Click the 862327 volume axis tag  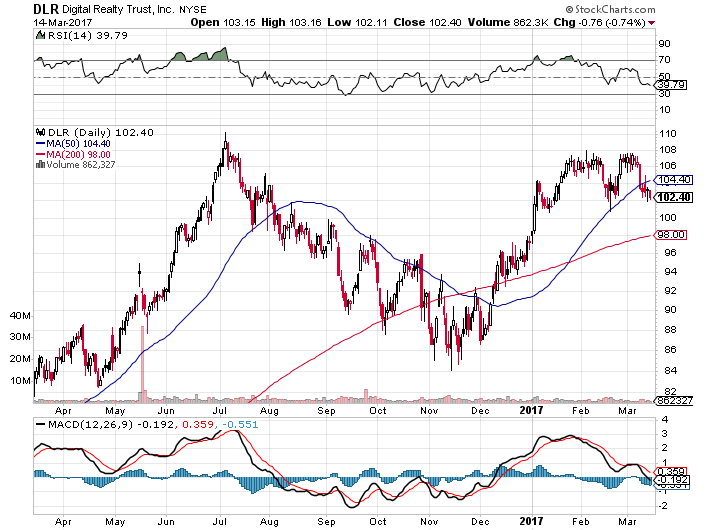click(674, 401)
